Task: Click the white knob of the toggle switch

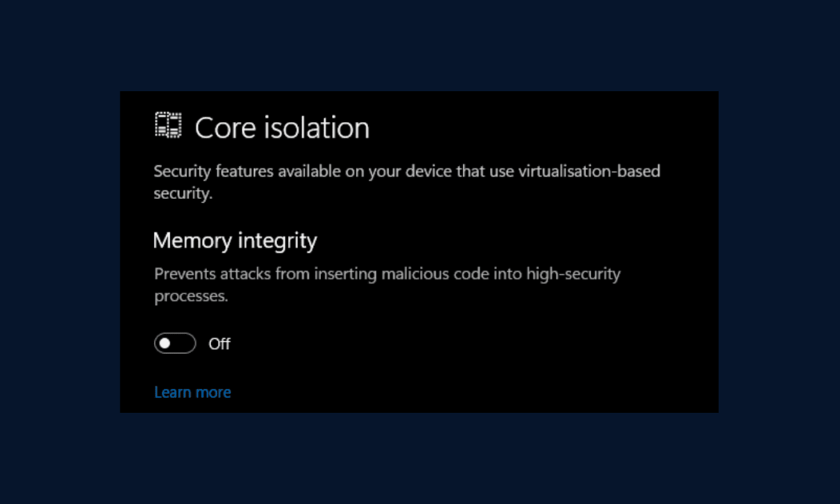Action: (165, 344)
